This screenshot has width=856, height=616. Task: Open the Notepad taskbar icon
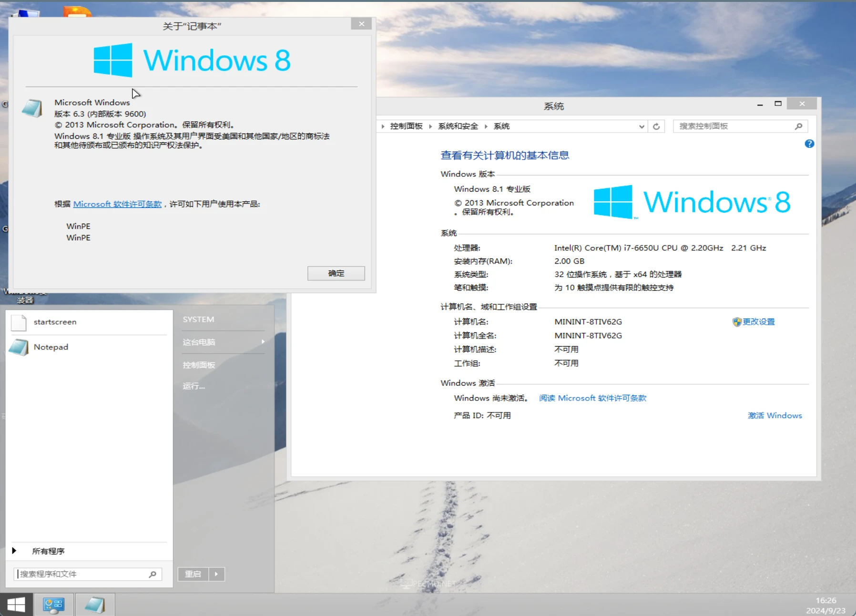95,605
